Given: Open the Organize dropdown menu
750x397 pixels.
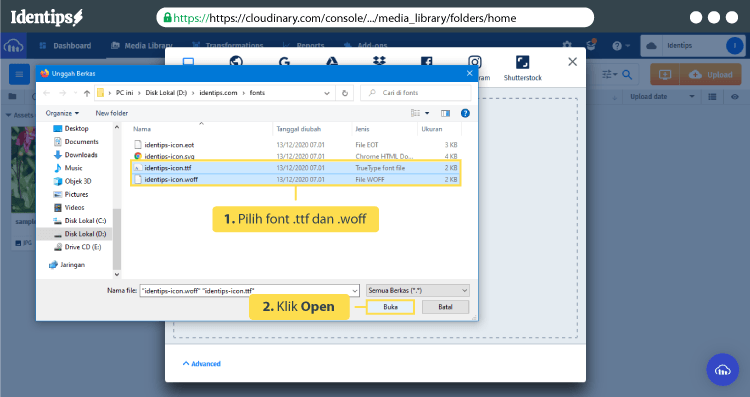Looking at the screenshot, I should tap(62, 113).
